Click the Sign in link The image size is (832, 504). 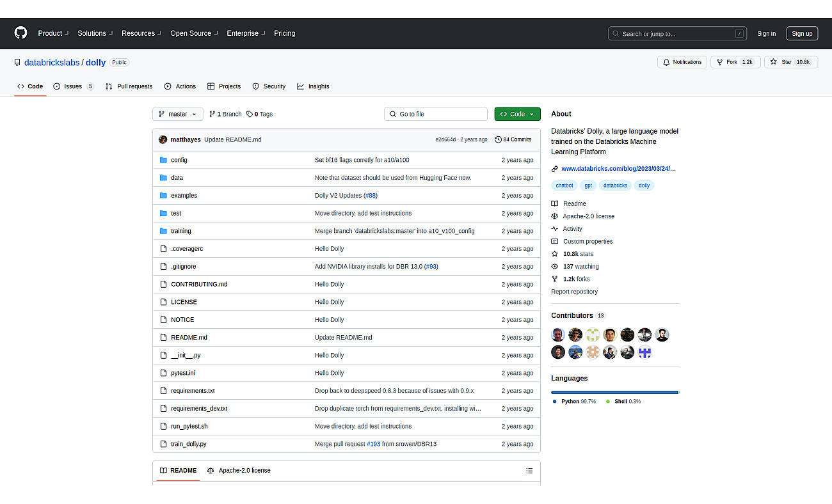766,34
